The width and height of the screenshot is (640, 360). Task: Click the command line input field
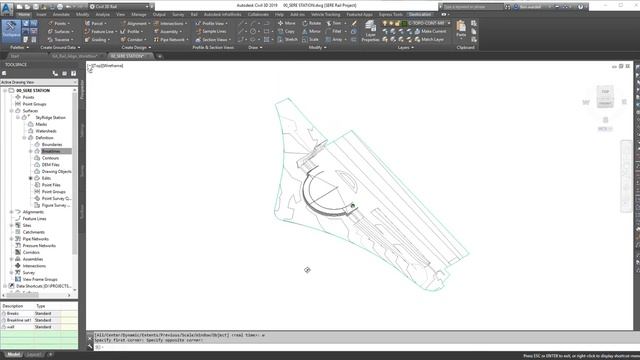(363, 347)
